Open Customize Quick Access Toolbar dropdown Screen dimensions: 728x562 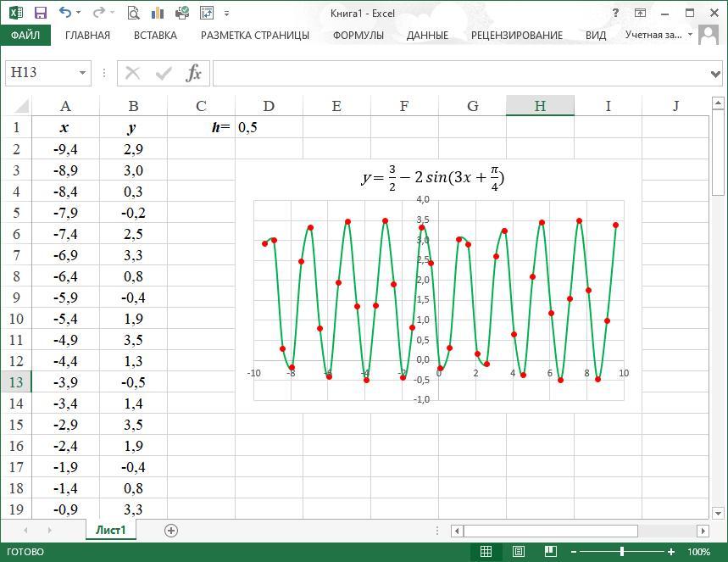coord(226,13)
